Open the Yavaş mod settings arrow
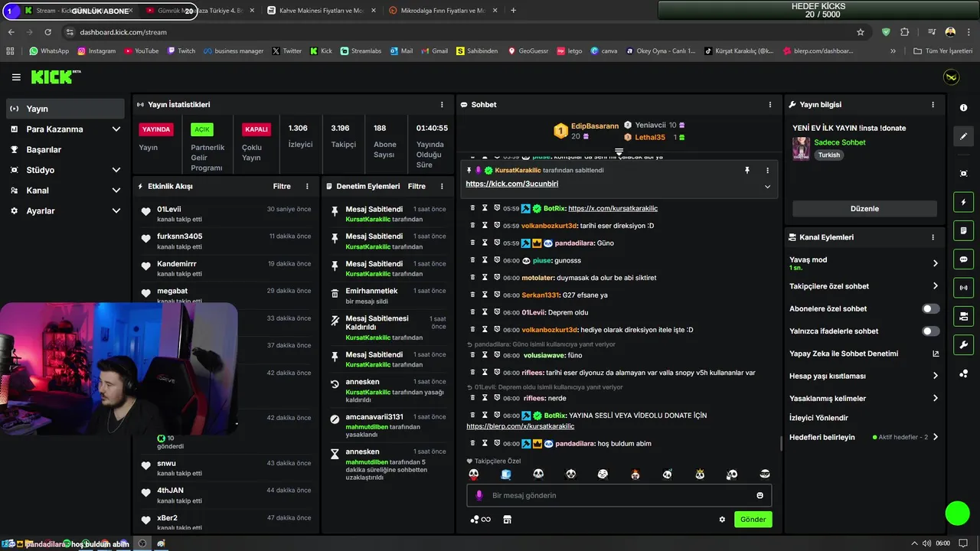This screenshot has width=980, height=551. [935, 263]
